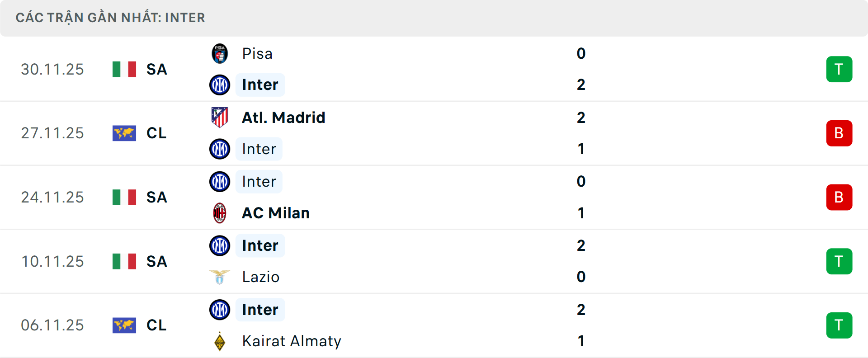The image size is (868, 358).
Task: Click the Italian flag next to the 30.11.25 match
Action: point(124,69)
